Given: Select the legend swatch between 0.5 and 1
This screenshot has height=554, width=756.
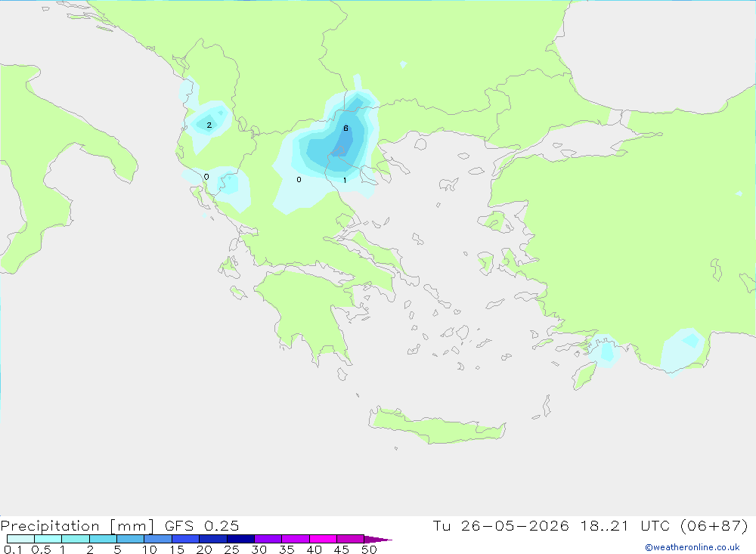Looking at the screenshot, I should (x=48, y=539).
